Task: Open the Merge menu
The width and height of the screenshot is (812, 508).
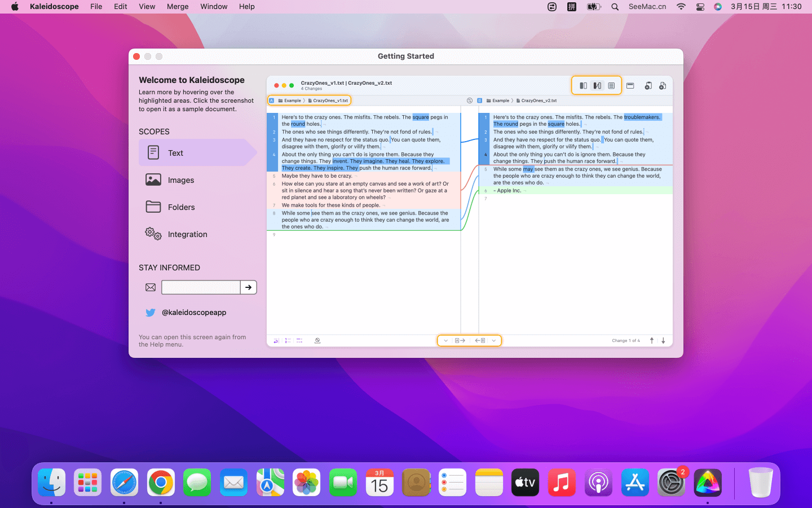Action: [x=178, y=7]
